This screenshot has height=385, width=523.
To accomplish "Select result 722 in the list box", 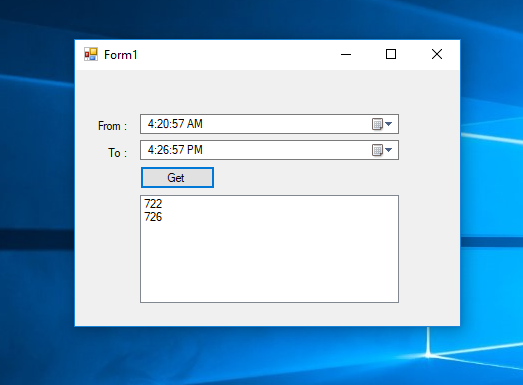I will 153,204.
